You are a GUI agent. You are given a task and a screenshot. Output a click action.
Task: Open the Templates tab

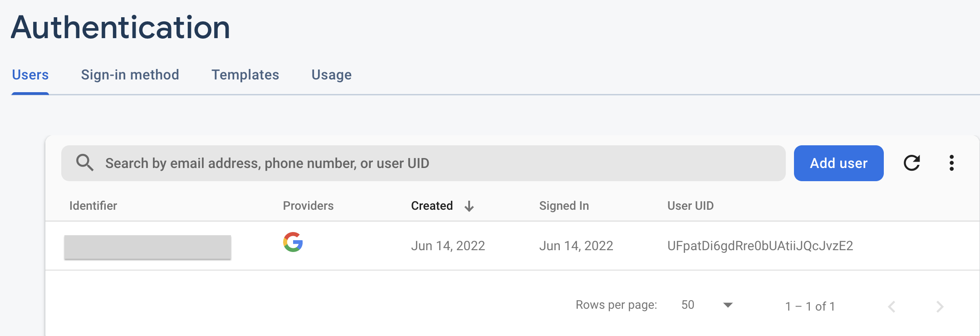click(x=245, y=74)
